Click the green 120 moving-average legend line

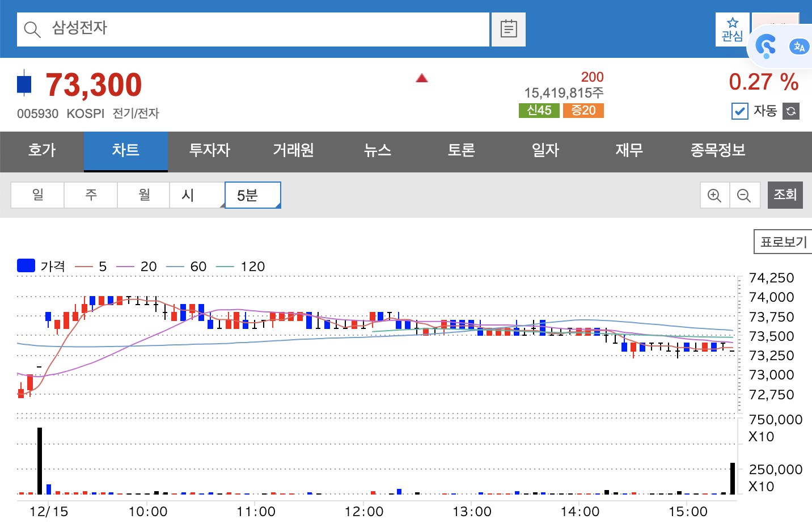click(225, 267)
